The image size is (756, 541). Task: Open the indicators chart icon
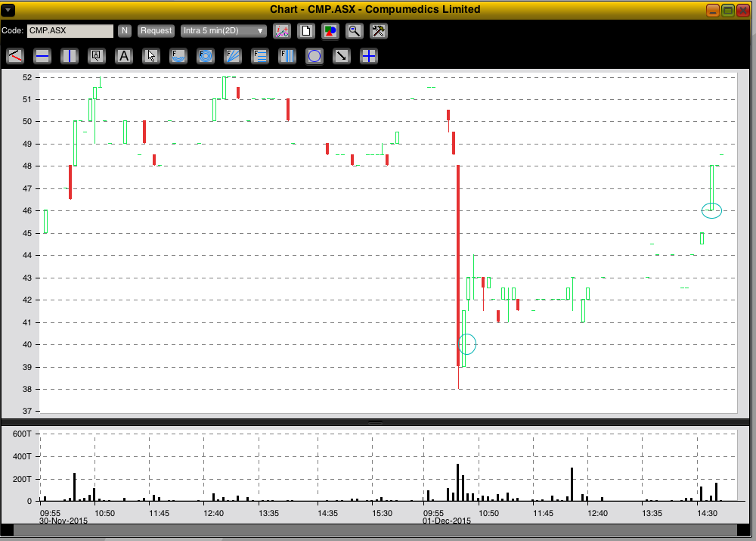282,31
